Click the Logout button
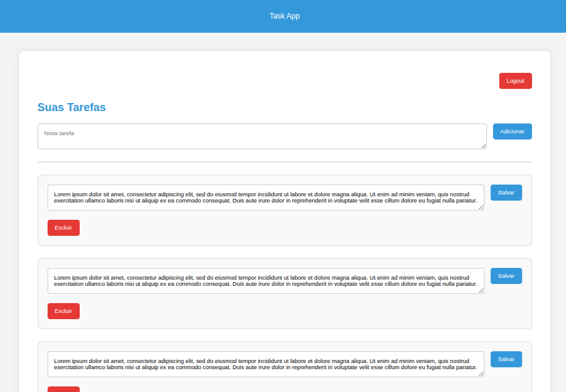Image resolution: width=566 pixels, height=392 pixels. 515,80
